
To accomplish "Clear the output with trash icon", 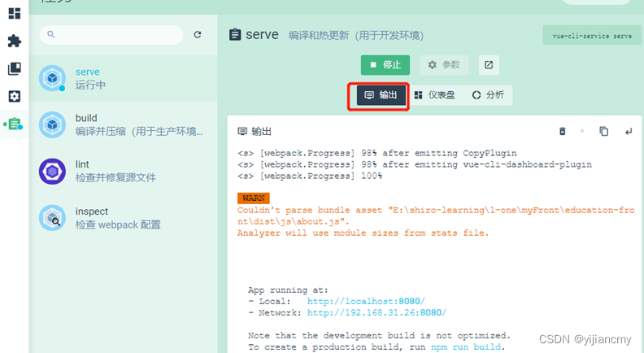I will pyautogui.click(x=562, y=132).
